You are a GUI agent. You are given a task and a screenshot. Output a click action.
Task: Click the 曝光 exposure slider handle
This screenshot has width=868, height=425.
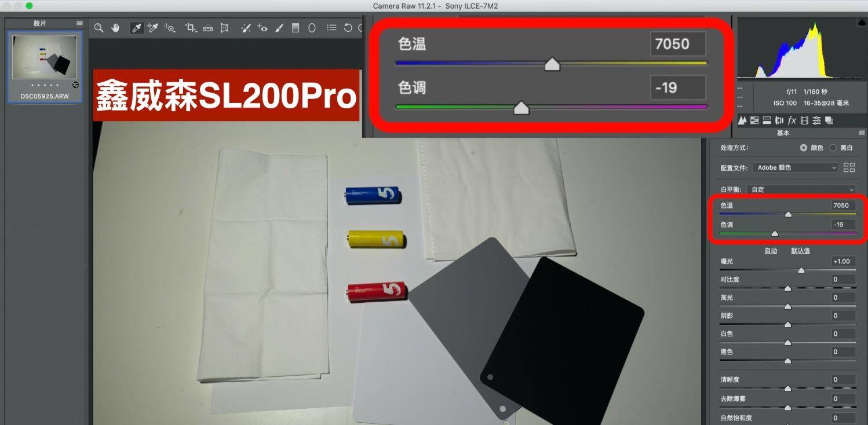click(x=801, y=270)
